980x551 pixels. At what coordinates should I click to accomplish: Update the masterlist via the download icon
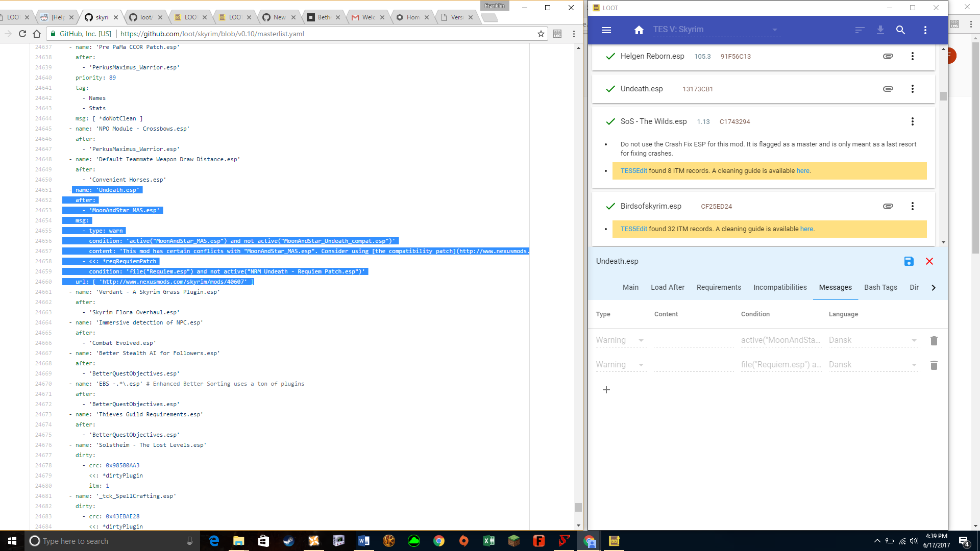coord(880,30)
